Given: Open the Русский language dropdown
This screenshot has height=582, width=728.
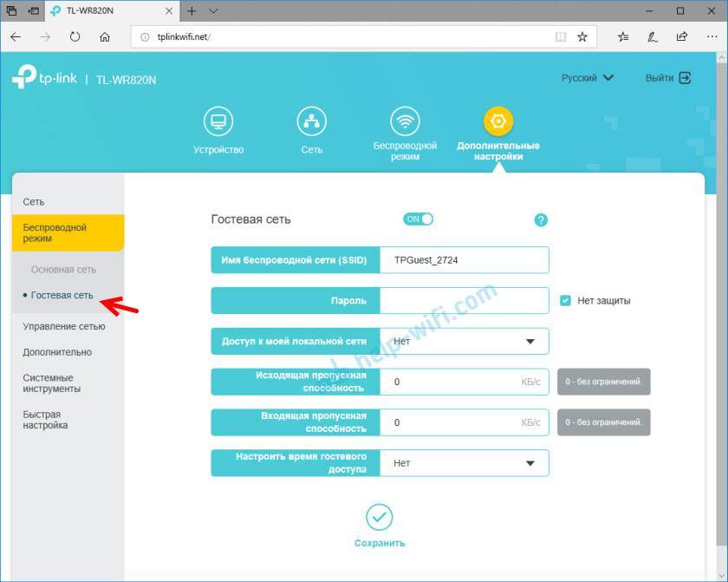Looking at the screenshot, I should pyautogui.click(x=588, y=78).
